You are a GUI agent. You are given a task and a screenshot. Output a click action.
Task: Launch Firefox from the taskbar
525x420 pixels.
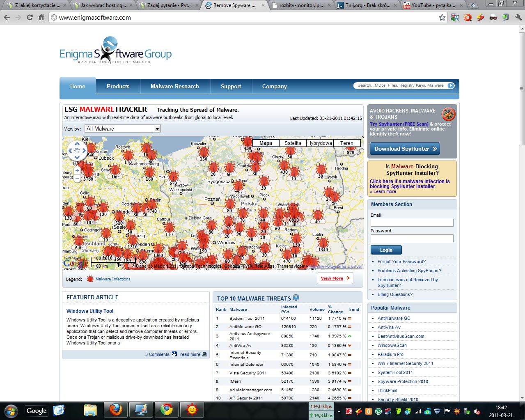click(116, 410)
